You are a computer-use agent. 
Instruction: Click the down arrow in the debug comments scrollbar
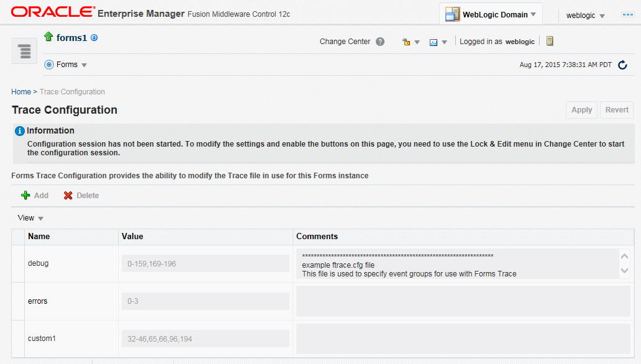point(624,270)
